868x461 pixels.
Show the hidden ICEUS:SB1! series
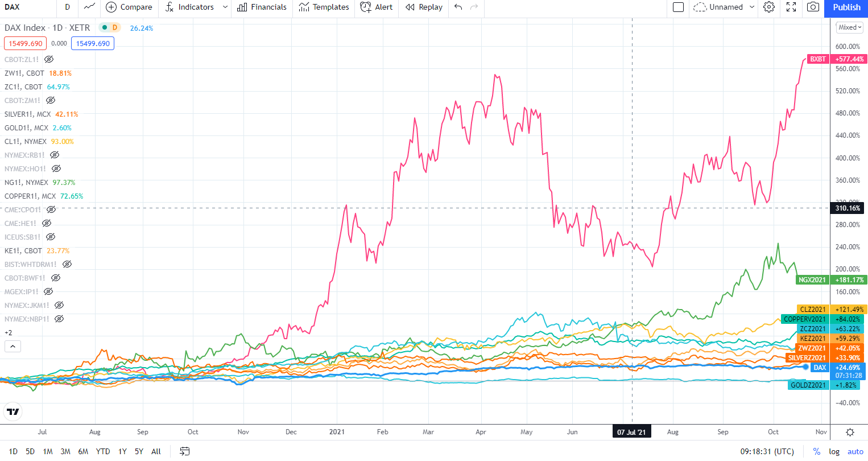[x=51, y=237]
